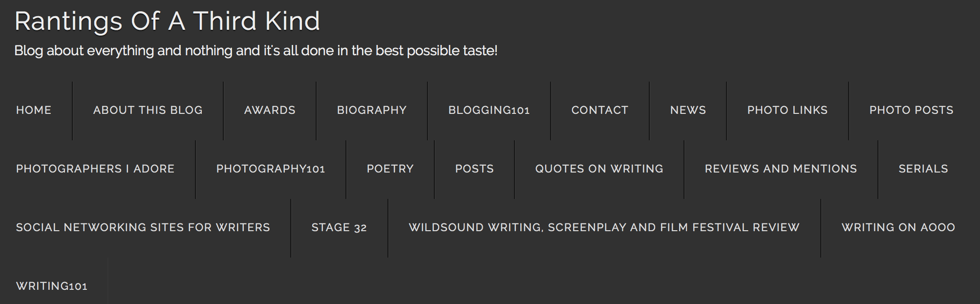Open the Biography page
This screenshot has height=304, width=980.
tap(372, 110)
